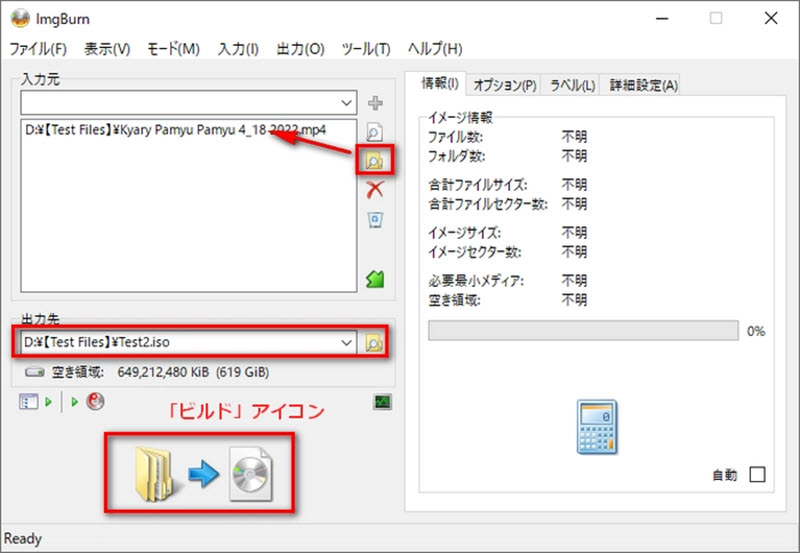Screen dimensions: 800x553
Task: Click the browse for a file icon
Action: [x=375, y=131]
